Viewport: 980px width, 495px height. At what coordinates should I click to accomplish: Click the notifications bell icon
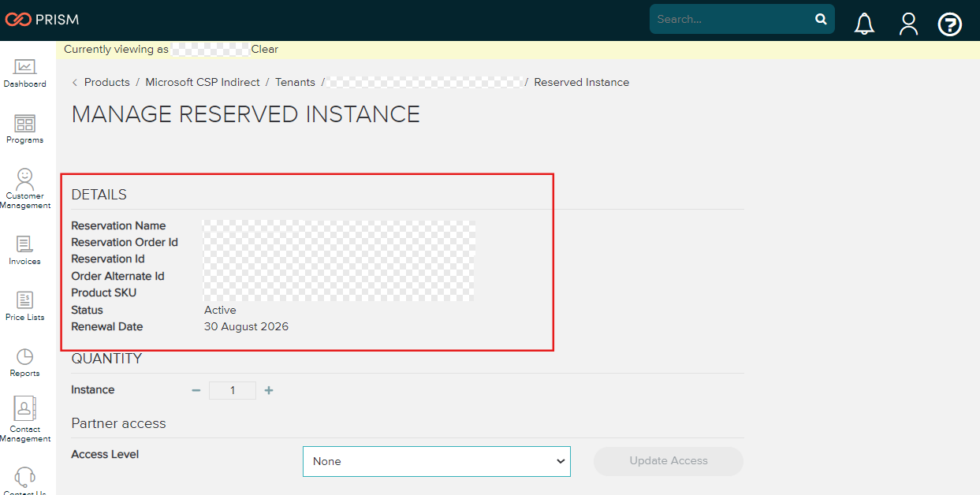[865, 24]
